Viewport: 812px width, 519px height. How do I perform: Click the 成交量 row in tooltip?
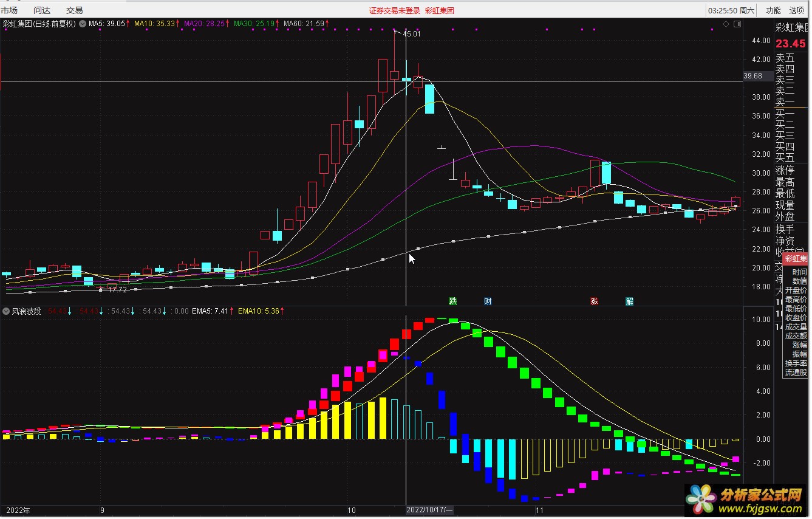pyautogui.click(x=796, y=327)
